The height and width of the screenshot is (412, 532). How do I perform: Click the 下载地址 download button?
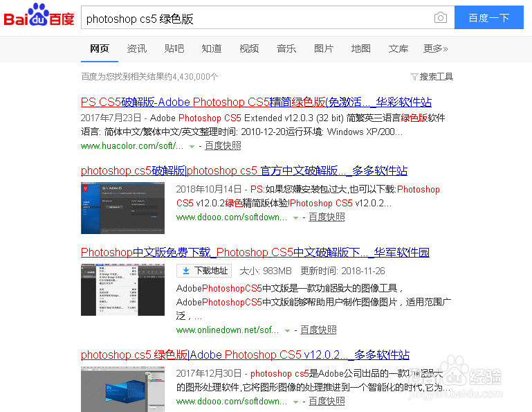[x=204, y=271]
